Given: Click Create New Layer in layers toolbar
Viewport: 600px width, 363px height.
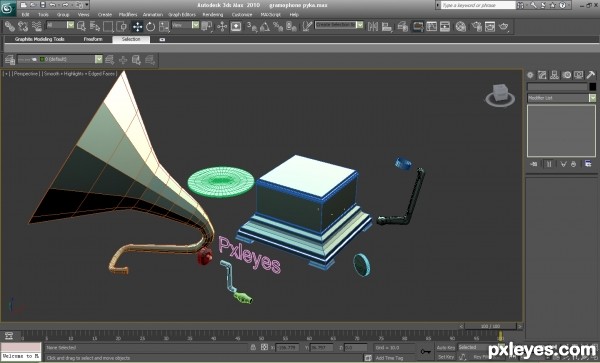Looking at the screenshot, I should pos(109,60).
